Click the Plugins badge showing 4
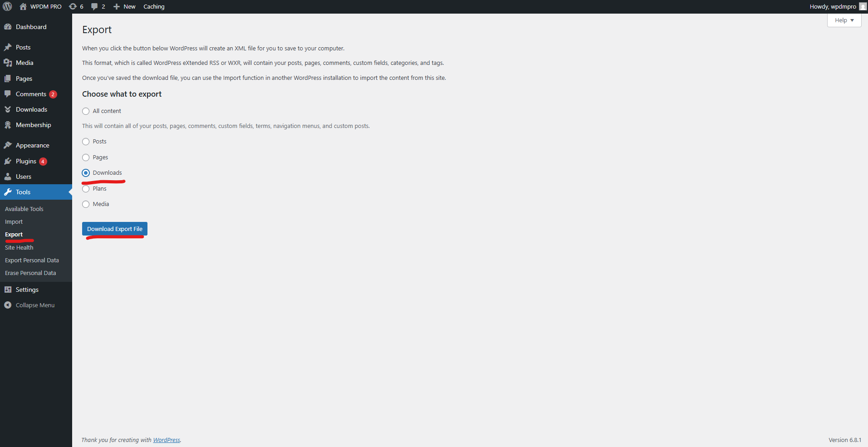 coord(43,162)
